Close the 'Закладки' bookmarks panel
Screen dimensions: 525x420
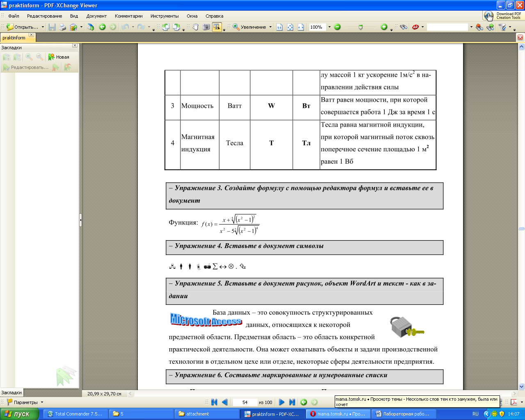(x=75, y=46)
